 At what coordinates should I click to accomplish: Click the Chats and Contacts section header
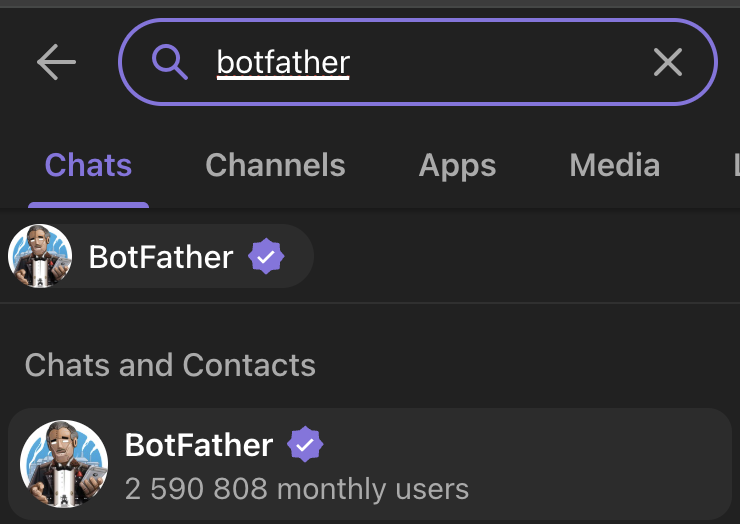tap(170, 365)
